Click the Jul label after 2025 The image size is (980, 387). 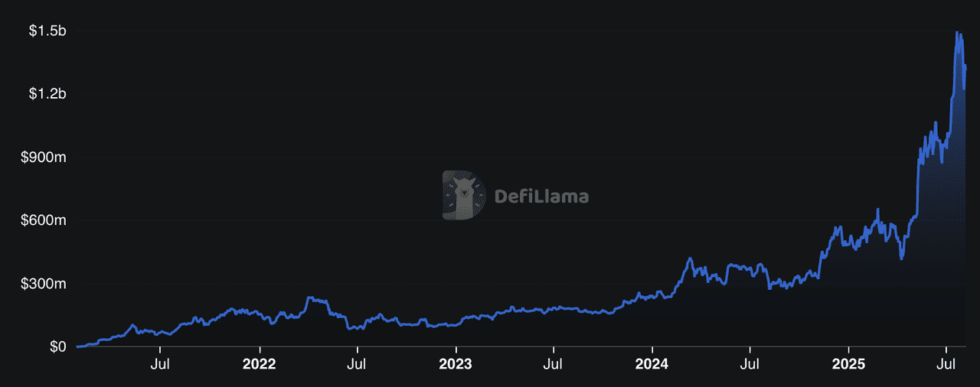[948, 365]
